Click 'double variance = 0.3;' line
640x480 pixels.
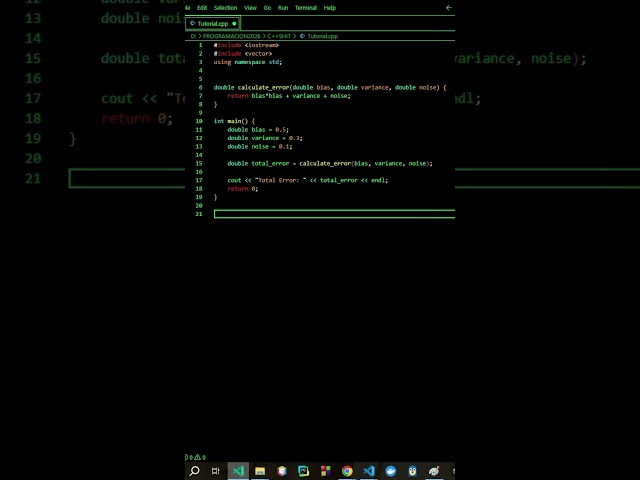[265, 138]
